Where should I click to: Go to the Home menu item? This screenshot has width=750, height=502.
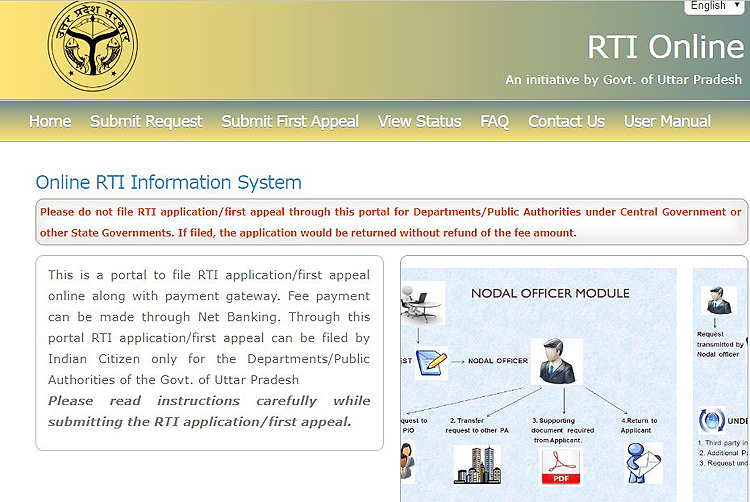(x=50, y=121)
